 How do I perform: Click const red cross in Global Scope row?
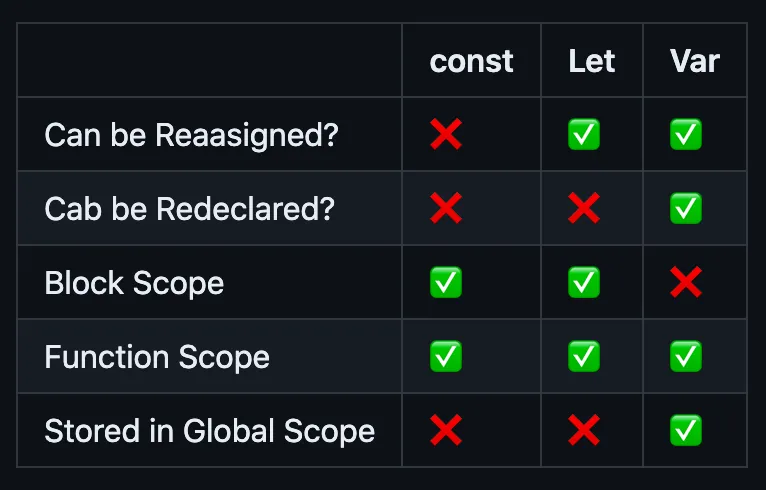[x=446, y=430]
